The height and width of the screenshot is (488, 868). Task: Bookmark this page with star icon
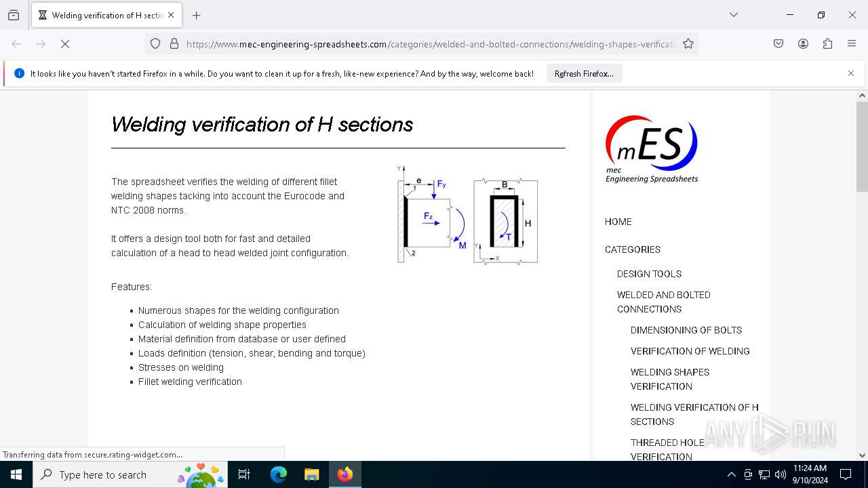[688, 44]
